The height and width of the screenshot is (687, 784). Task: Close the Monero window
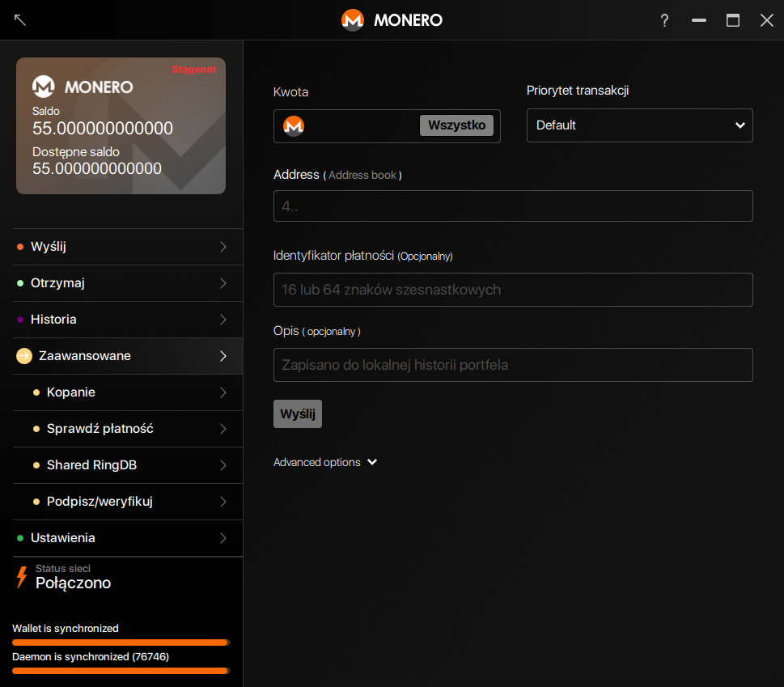[x=766, y=20]
